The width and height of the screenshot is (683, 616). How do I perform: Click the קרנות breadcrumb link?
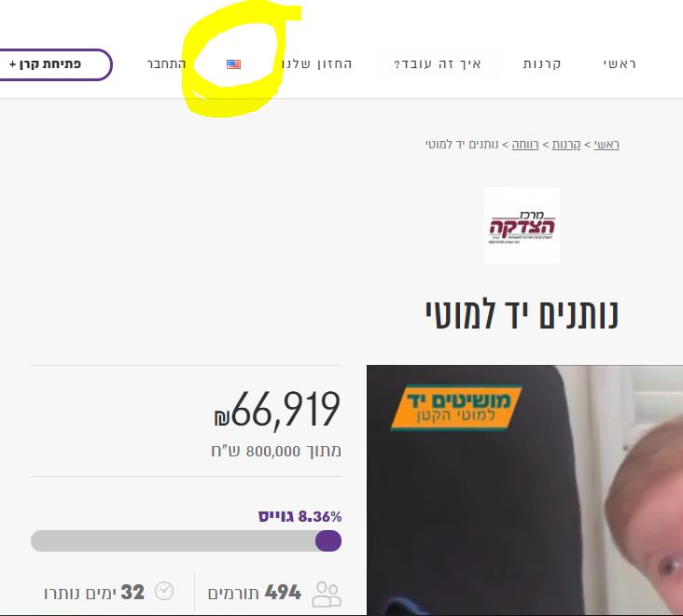[x=566, y=144]
